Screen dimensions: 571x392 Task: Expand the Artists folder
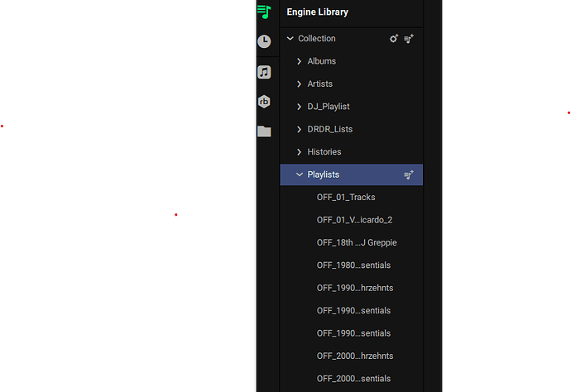click(x=299, y=84)
